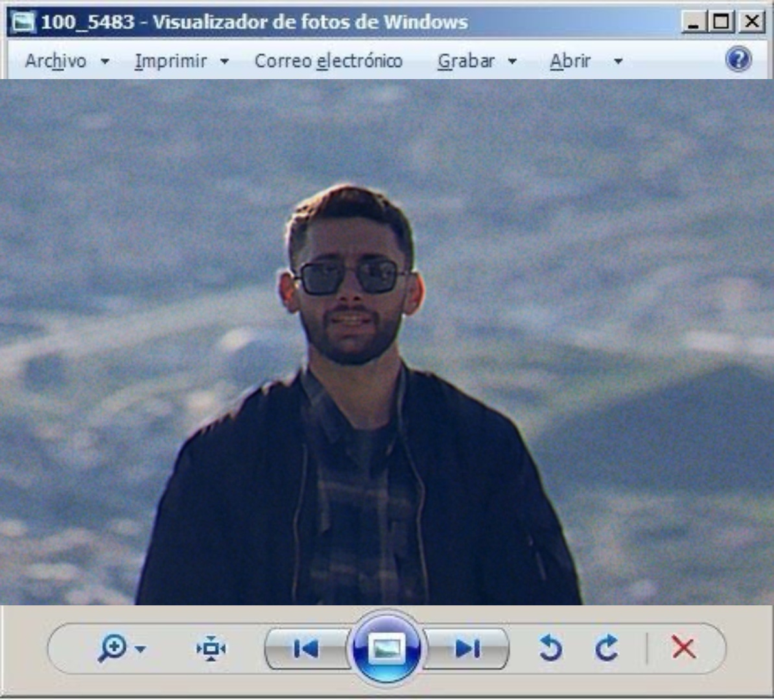Go to the previous photo
The image size is (774, 700).
point(307,649)
